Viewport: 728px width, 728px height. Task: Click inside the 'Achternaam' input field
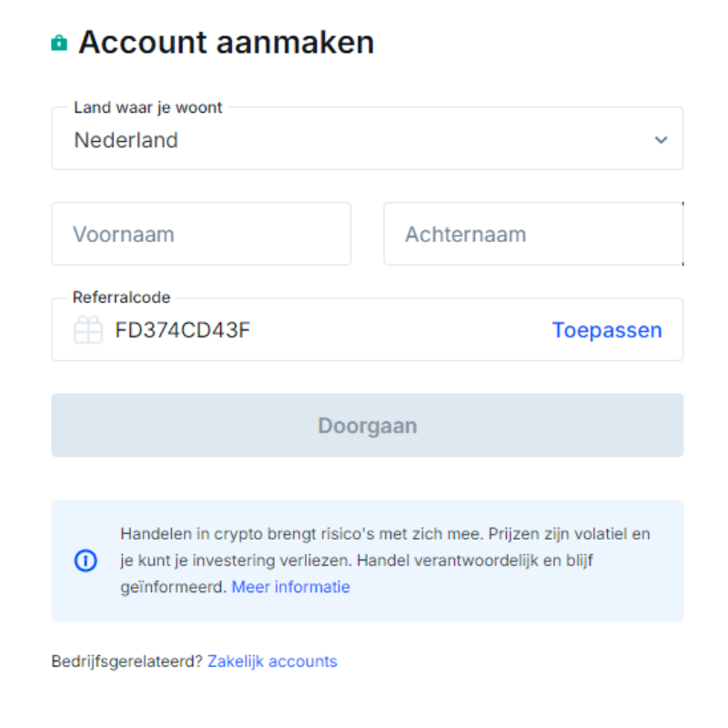pyautogui.click(x=532, y=234)
